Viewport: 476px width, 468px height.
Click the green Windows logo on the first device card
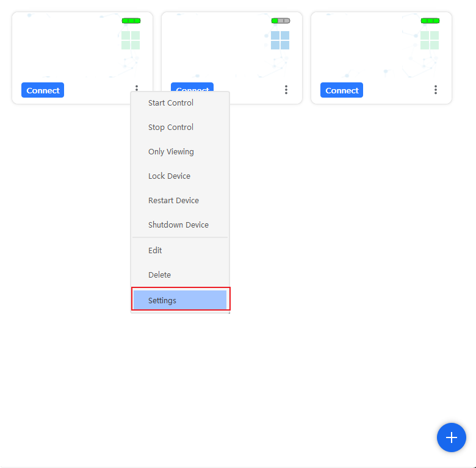coord(131,40)
